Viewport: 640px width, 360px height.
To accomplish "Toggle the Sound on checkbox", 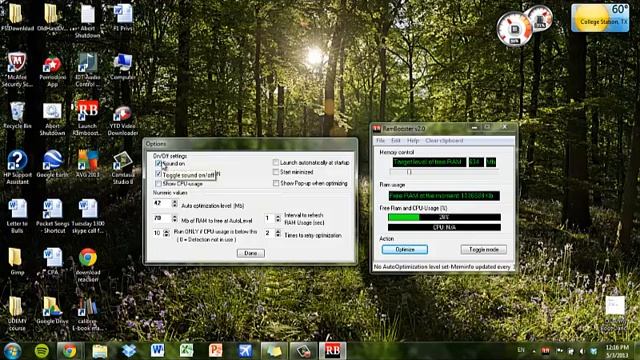I will (x=158, y=163).
